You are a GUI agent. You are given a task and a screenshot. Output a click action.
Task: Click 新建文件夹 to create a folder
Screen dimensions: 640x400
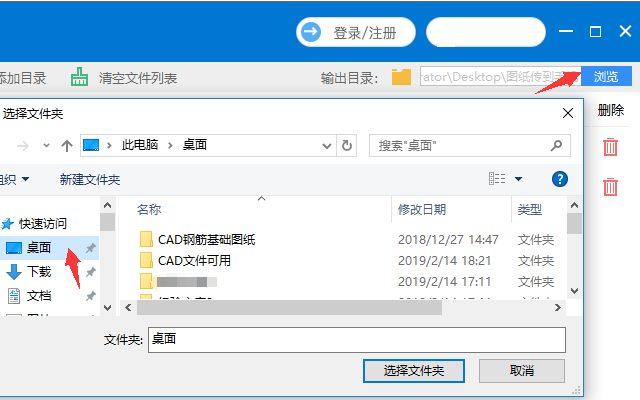[x=90, y=180]
